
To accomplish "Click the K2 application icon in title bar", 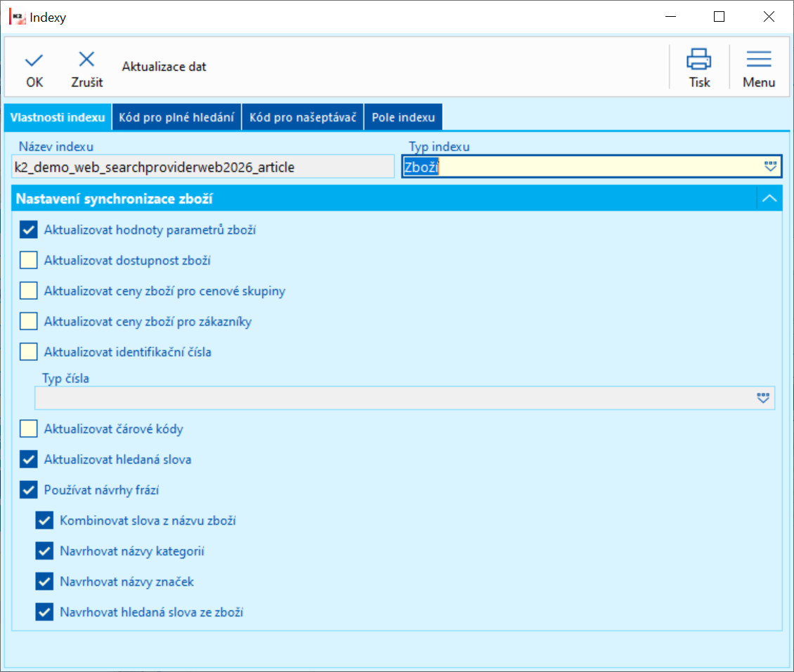I will coord(17,17).
